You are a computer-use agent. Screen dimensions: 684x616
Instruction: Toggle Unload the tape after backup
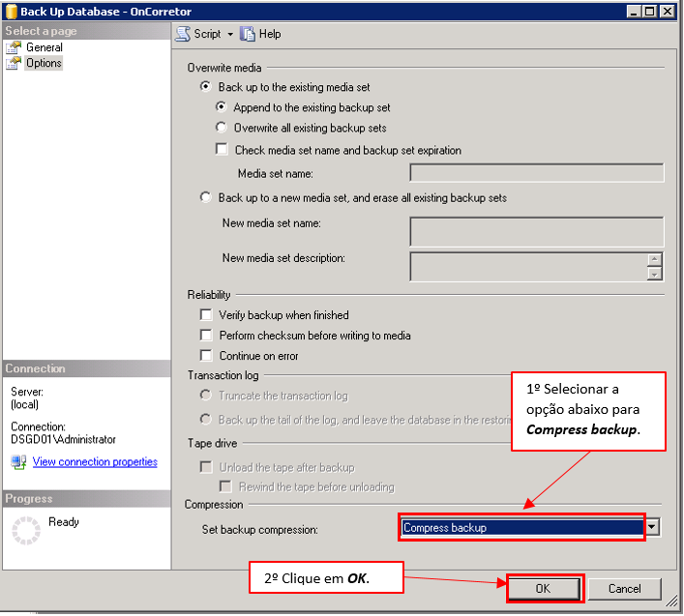(206, 467)
